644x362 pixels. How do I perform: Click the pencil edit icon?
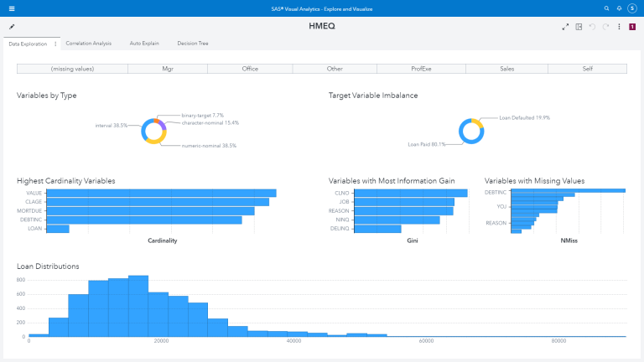pyautogui.click(x=12, y=27)
